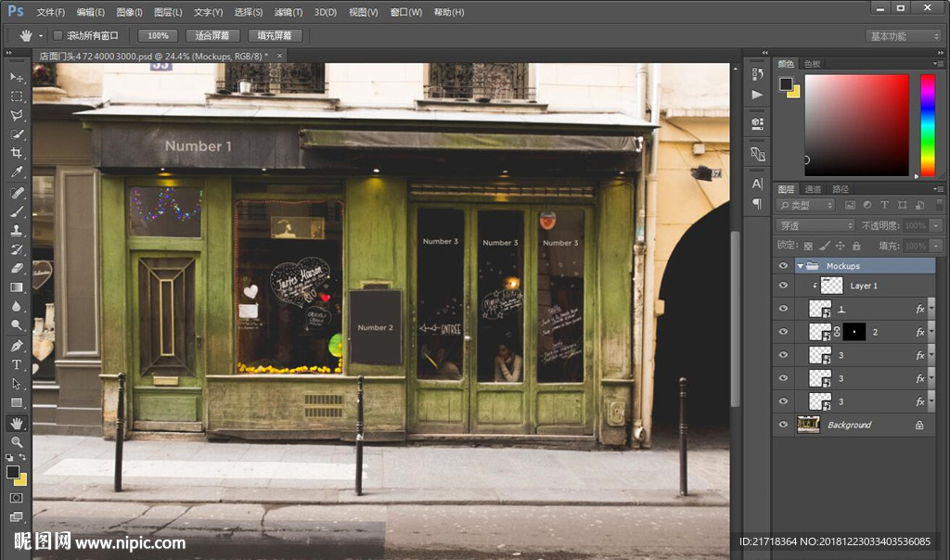Select the Lasso tool
Viewport: 950px width, 560px height.
coord(16,116)
